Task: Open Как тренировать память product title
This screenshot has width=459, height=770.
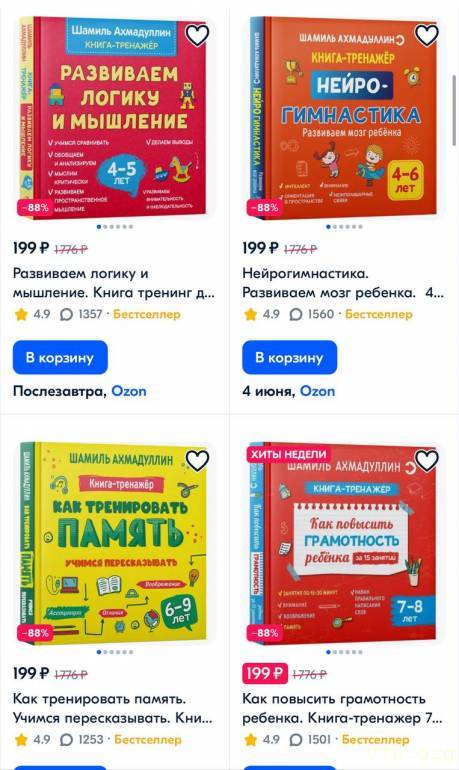Action: coord(113,709)
